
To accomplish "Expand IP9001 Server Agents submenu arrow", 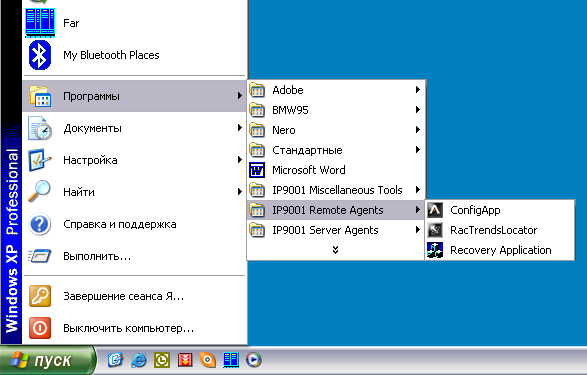I will (418, 230).
